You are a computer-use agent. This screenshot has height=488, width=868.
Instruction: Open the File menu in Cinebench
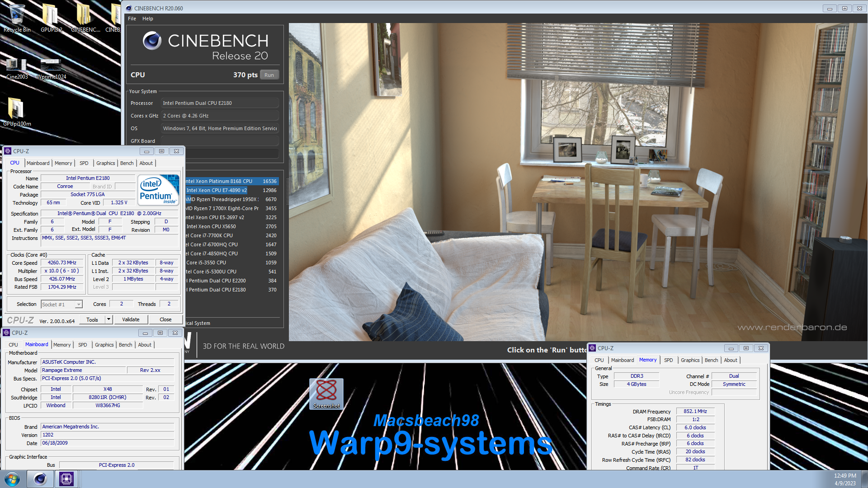(x=132, y=19)
